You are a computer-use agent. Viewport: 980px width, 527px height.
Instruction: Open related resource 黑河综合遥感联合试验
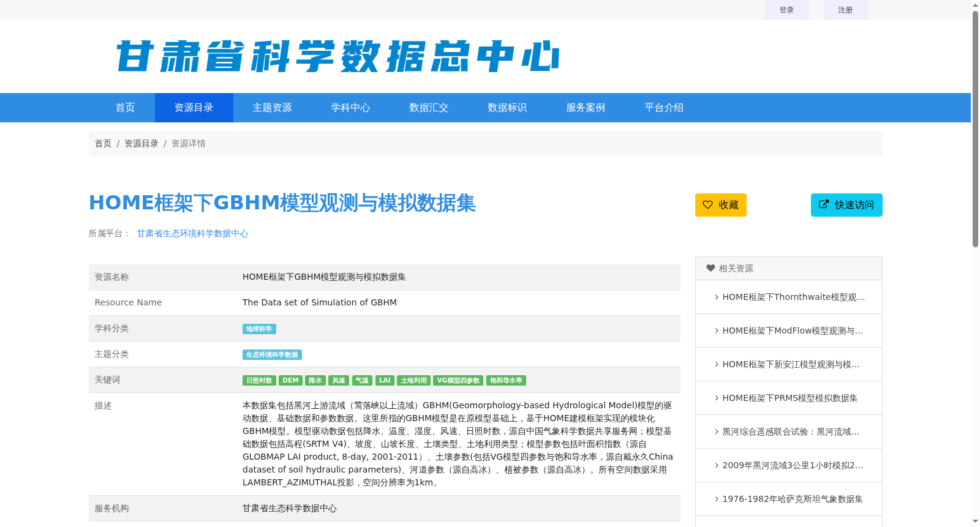(x=791, y=432)
